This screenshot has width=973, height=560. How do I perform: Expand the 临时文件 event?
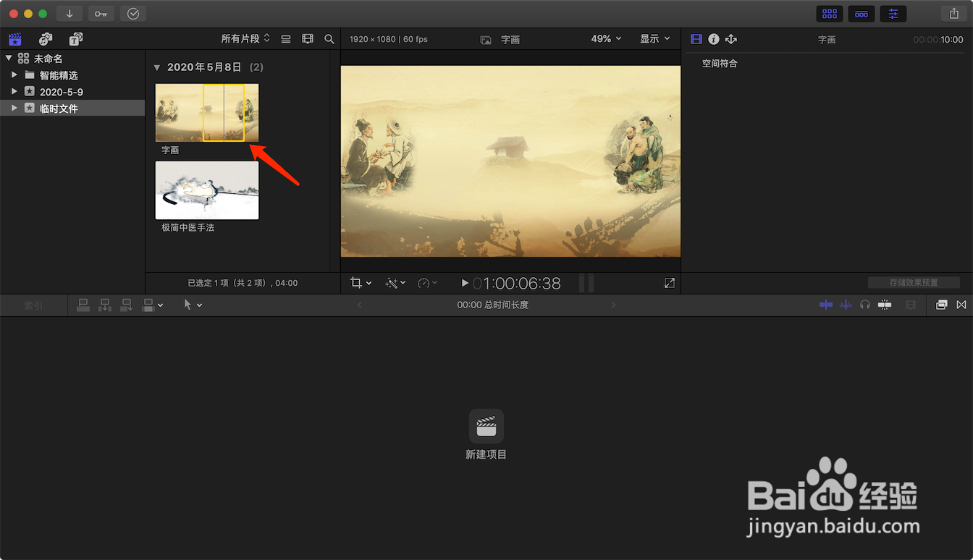pyautogui.click(x=14, y=109)
